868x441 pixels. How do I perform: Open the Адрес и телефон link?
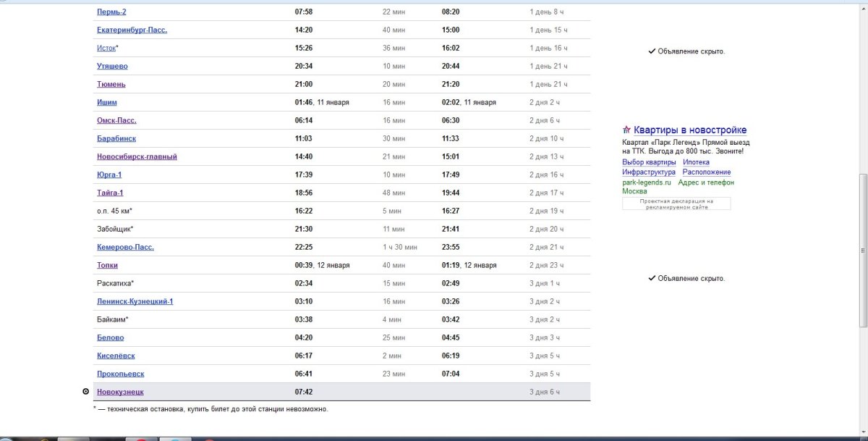coord(706,182)
